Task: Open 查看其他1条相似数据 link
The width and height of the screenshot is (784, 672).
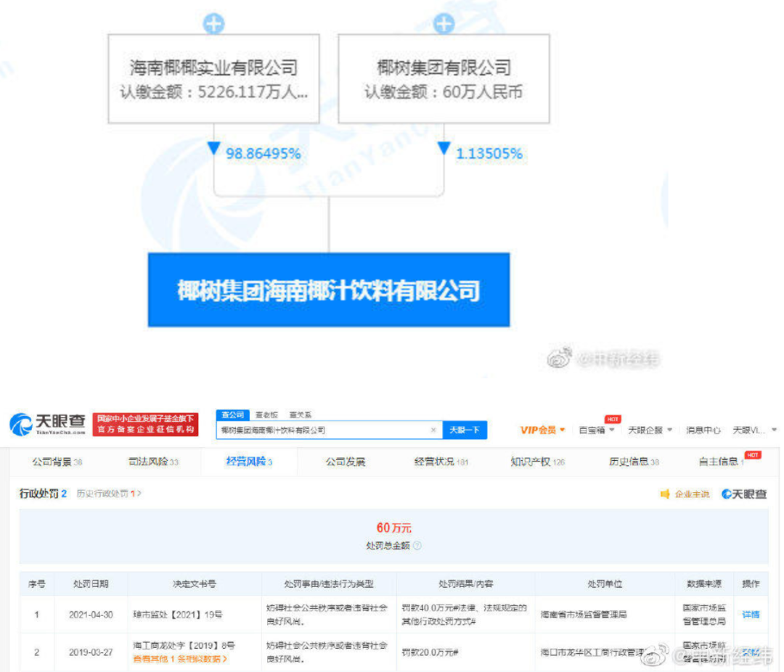Action: point(180,659)
